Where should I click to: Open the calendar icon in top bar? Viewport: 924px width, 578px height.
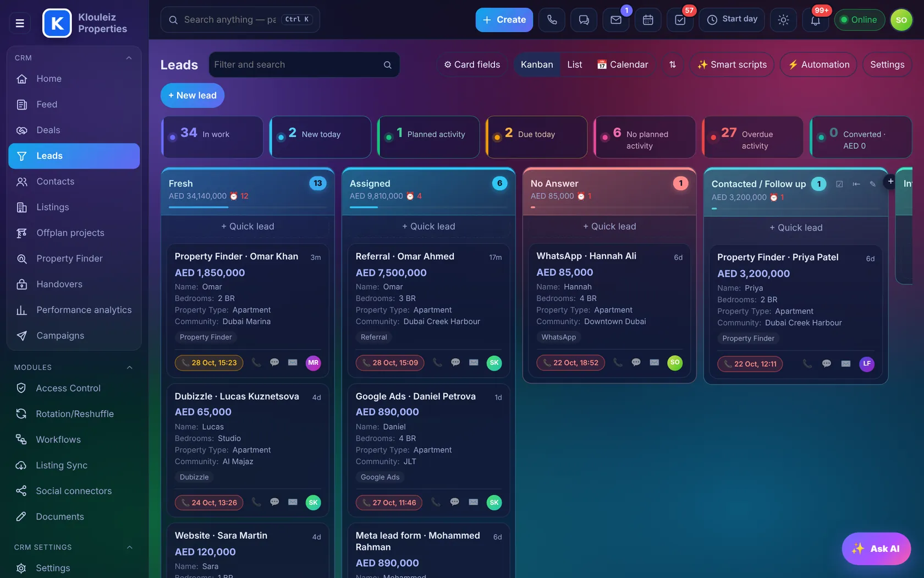pyautogui.click(x=648, y=20)
